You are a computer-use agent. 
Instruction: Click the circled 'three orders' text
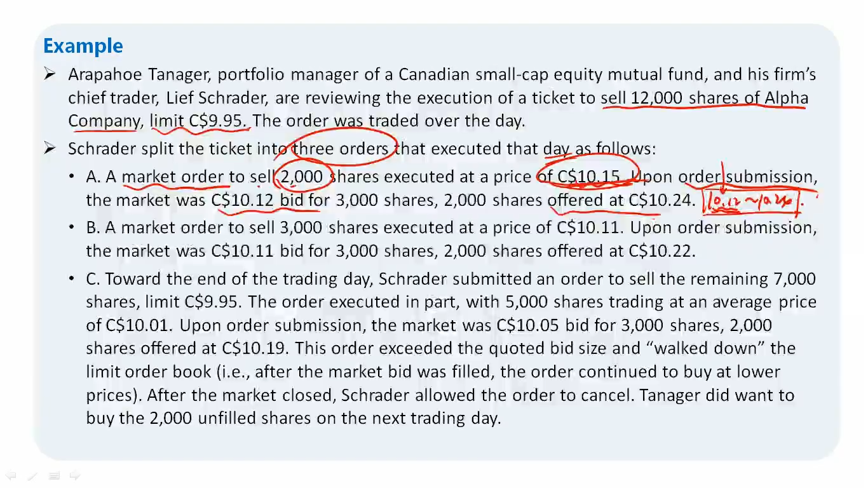(x=340, y=149)
